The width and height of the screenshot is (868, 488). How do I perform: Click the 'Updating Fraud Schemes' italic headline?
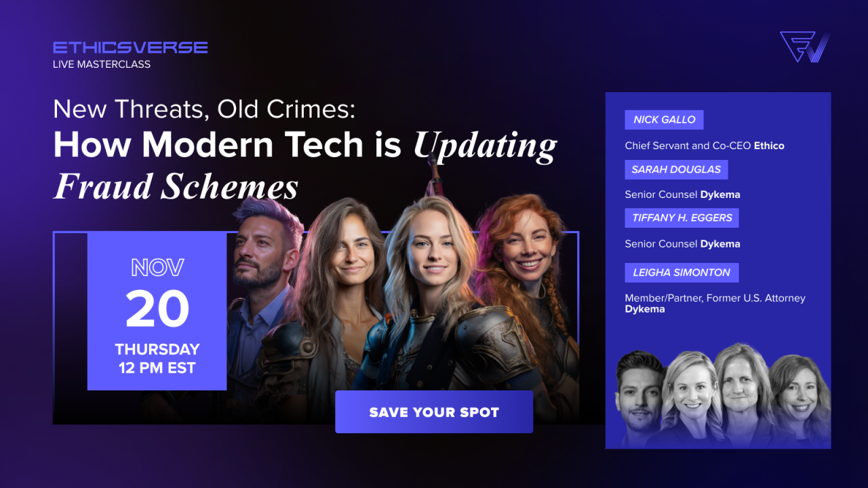point(305,166)
